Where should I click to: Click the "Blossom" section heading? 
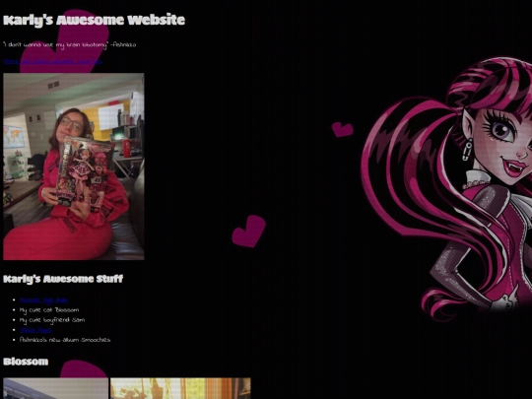click(26, 362)
